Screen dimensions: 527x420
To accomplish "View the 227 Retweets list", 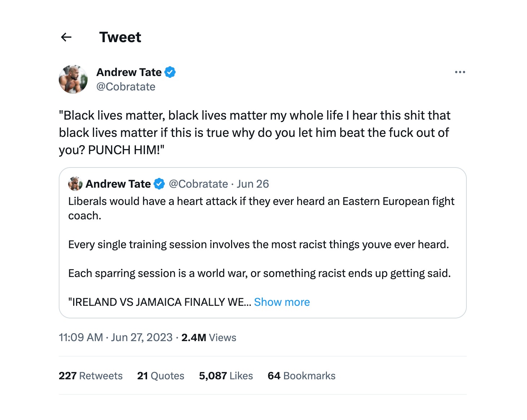I will 90,376.
